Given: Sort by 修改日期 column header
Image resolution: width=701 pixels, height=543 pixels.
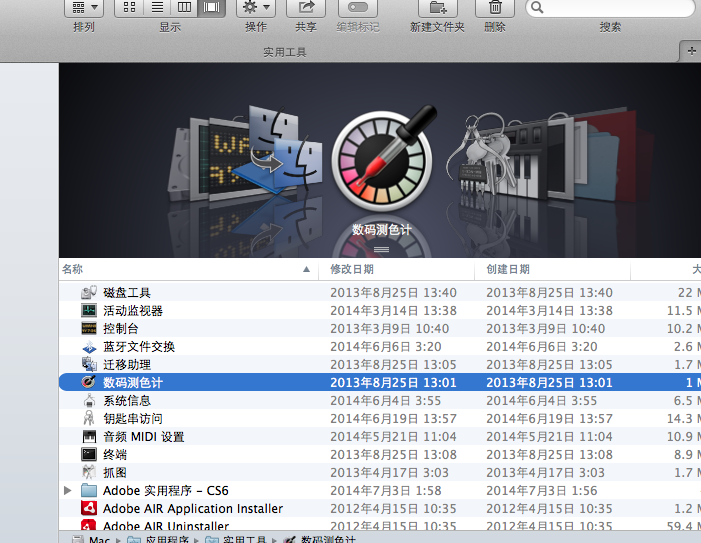Looking at the screenshot, I should tap(396, 269).
